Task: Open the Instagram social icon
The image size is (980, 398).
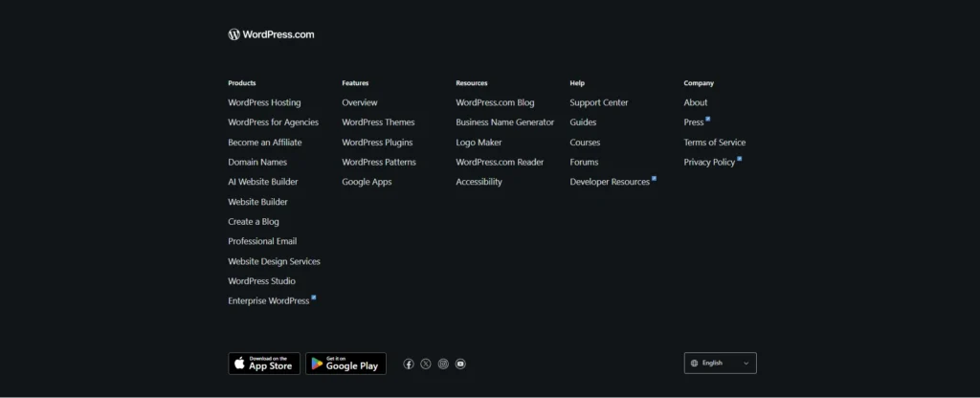Action: click(x=443, y=364)
